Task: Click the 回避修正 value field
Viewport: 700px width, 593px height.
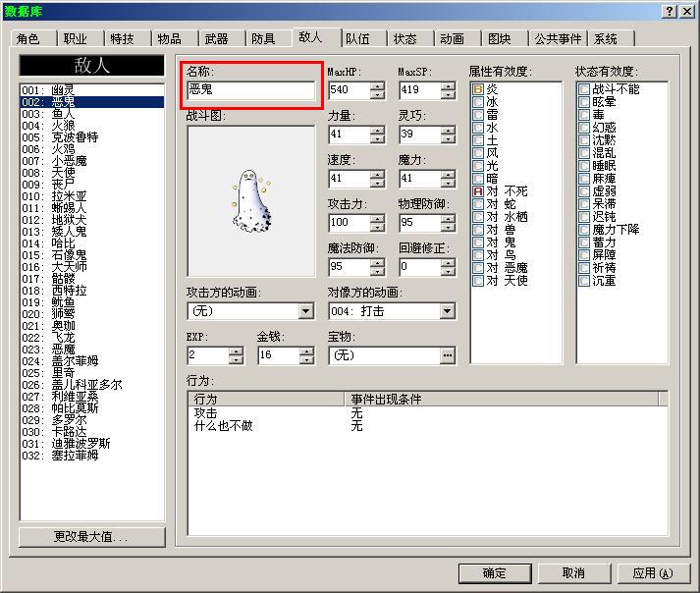Action: pyautogui.click(x=419, y=267)
